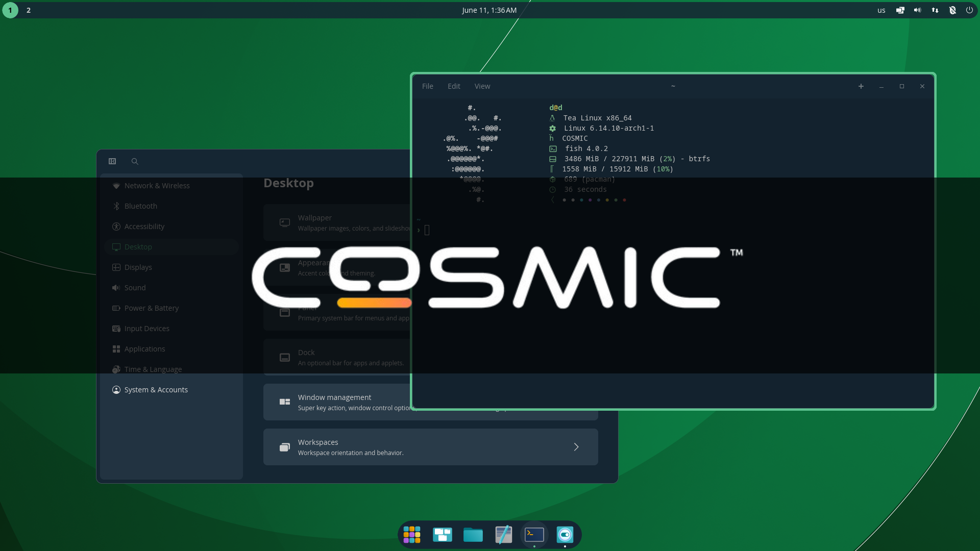Open the Workspaces settings card
Screen dimensions: 980x551
[x=431, y=447]
